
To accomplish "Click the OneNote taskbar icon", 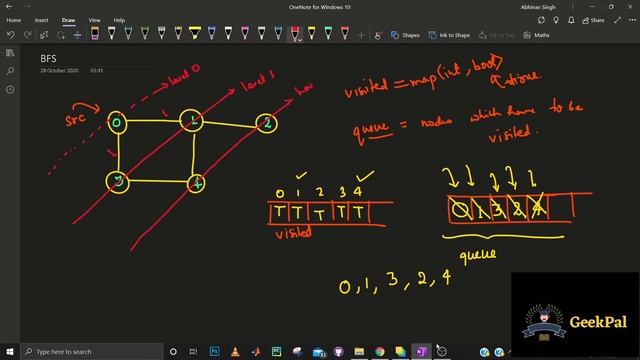I will (421, 351).
